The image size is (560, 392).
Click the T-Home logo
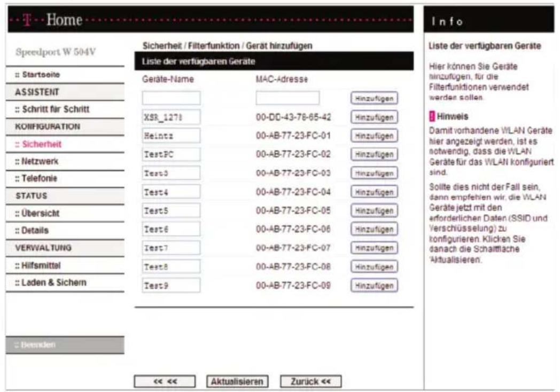point(53,20)
